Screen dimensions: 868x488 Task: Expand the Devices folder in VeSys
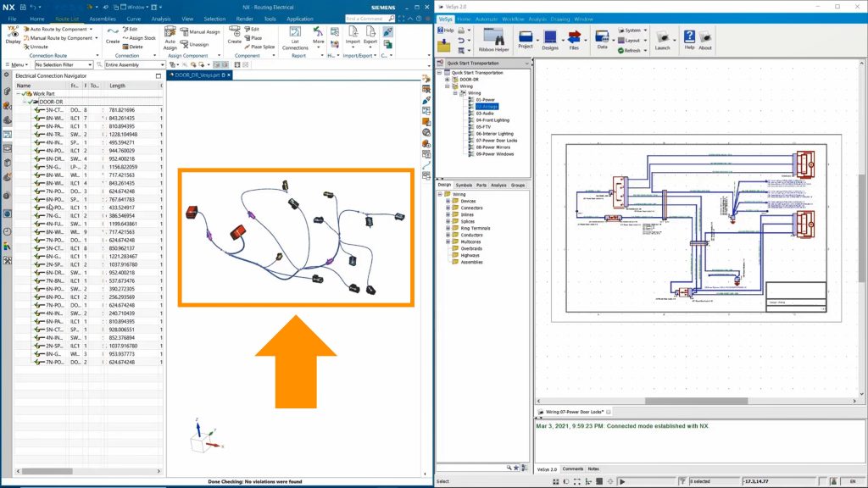coord(448,202)
